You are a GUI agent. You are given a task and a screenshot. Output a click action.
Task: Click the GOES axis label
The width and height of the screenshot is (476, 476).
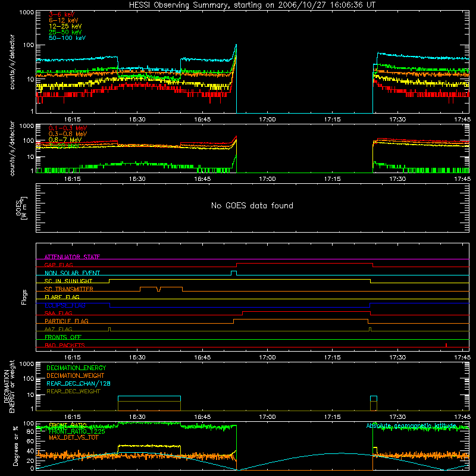click(21, 208)
